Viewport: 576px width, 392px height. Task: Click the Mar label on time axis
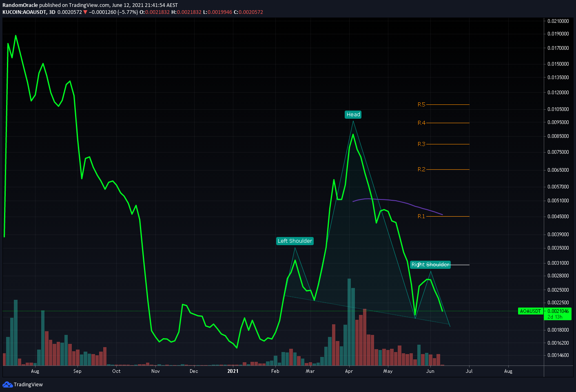310,371
